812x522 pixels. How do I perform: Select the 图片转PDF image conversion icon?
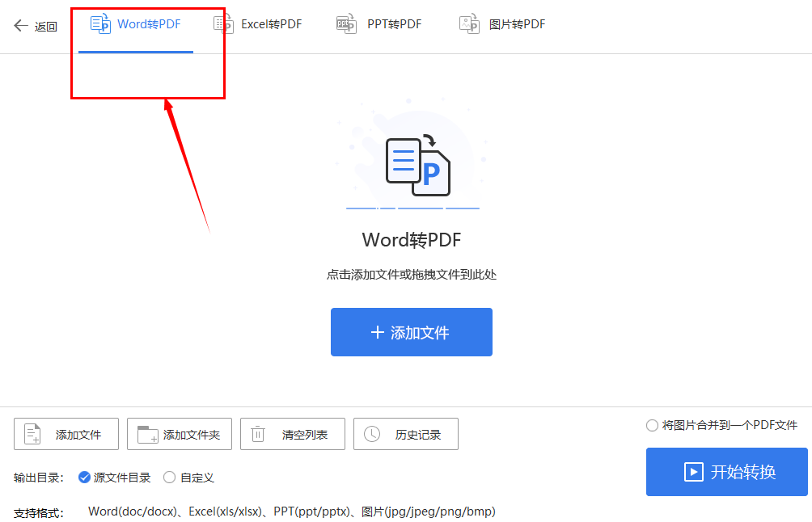point(469,23)
